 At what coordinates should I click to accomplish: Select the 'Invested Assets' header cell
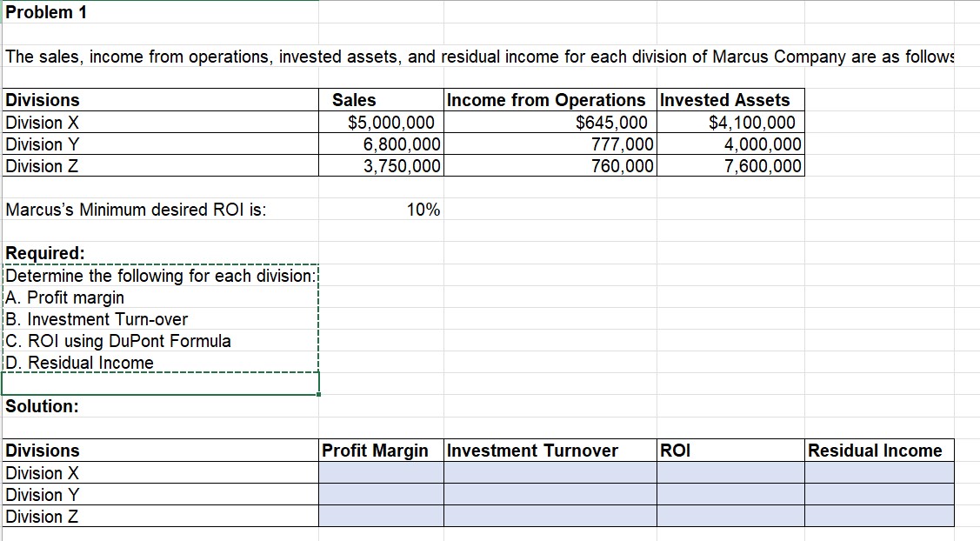click(x=730, y=100)
